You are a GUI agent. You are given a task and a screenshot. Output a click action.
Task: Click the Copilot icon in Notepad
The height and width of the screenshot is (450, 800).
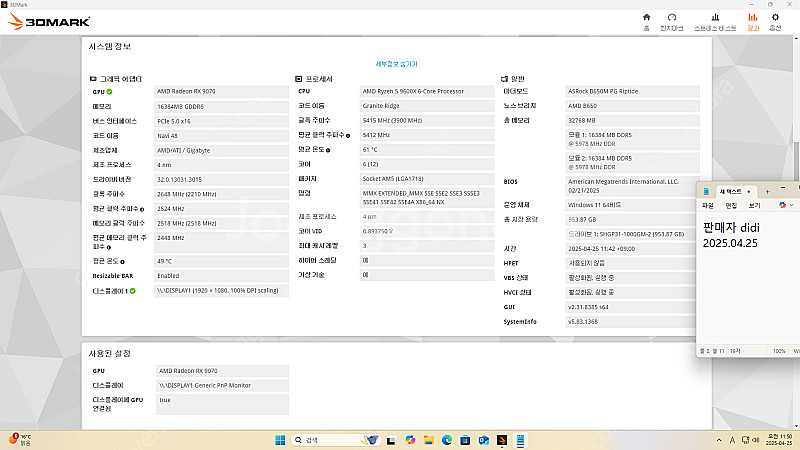click(782, 205)
